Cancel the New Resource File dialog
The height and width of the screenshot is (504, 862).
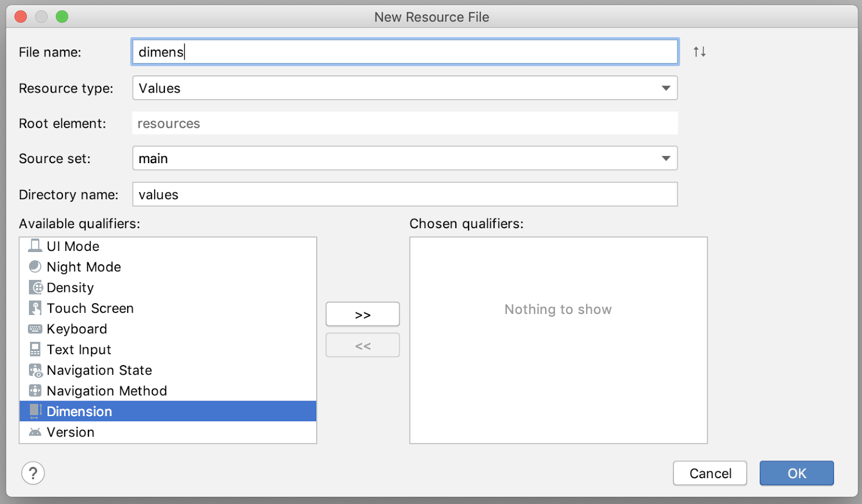tap(710, 473)
